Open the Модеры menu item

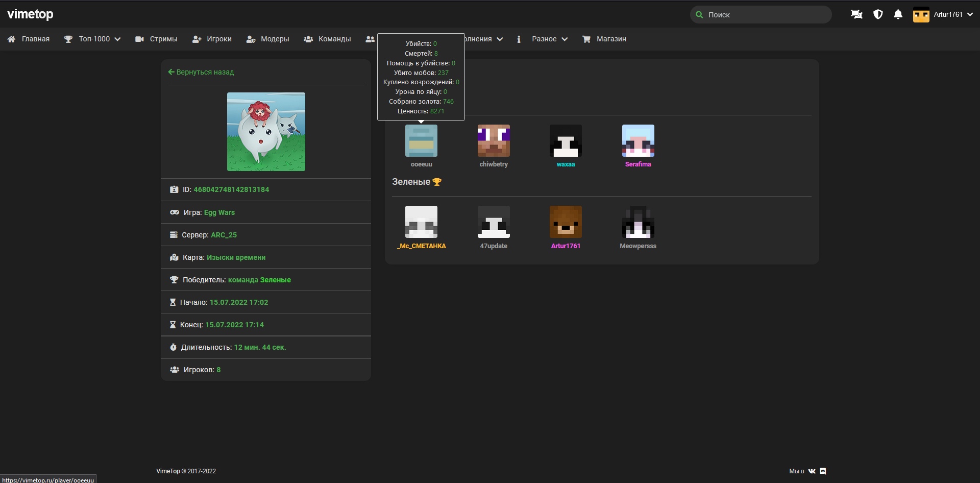pyautogui.click(x=268, y=39)
